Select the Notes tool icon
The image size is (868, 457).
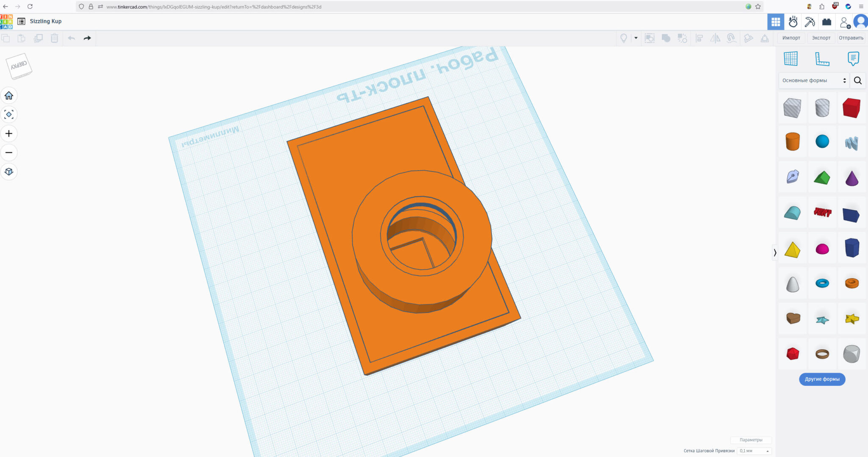pyautogui.click(x=853, y=58)
